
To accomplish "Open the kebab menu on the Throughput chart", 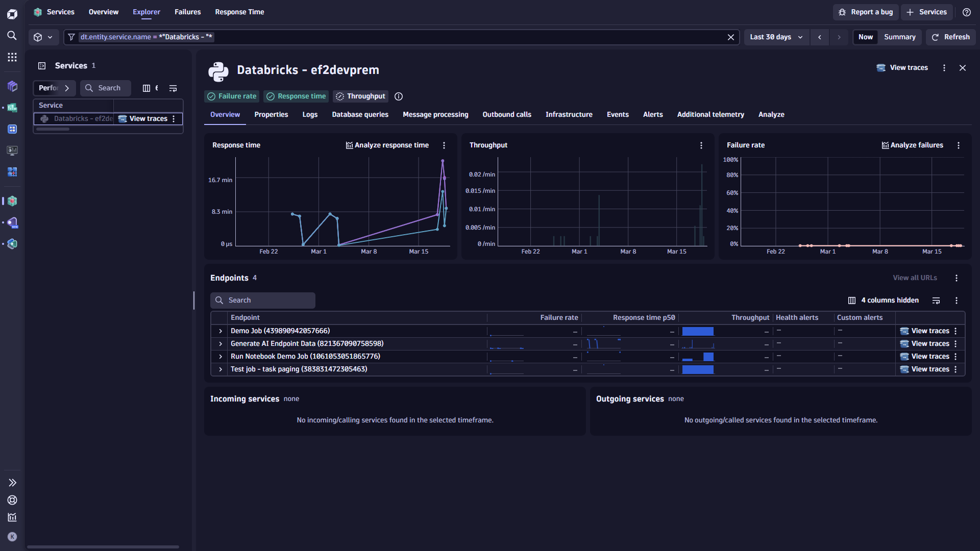I will [x=701, y=145].
